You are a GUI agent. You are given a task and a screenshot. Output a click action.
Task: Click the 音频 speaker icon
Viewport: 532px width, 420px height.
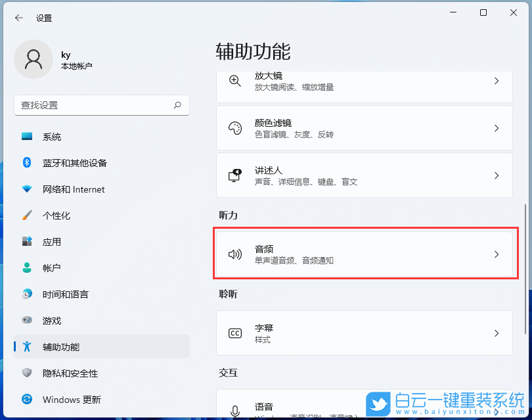[x=235, y=254]
